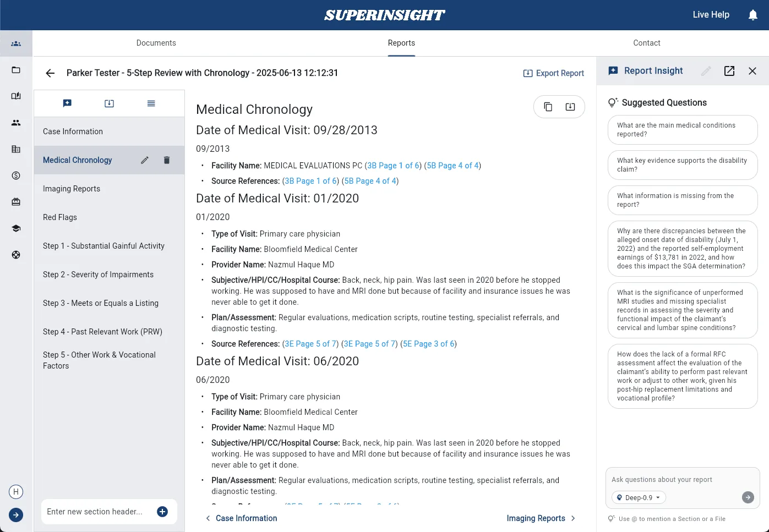Click the notification bell icon

[752, 15]
